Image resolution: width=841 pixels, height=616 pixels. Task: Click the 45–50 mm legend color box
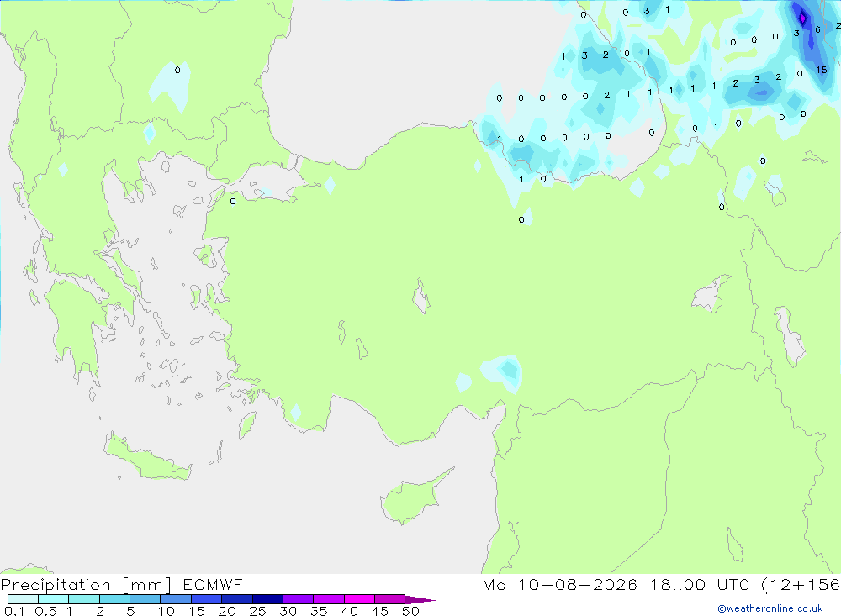click(x=389, y=599)
